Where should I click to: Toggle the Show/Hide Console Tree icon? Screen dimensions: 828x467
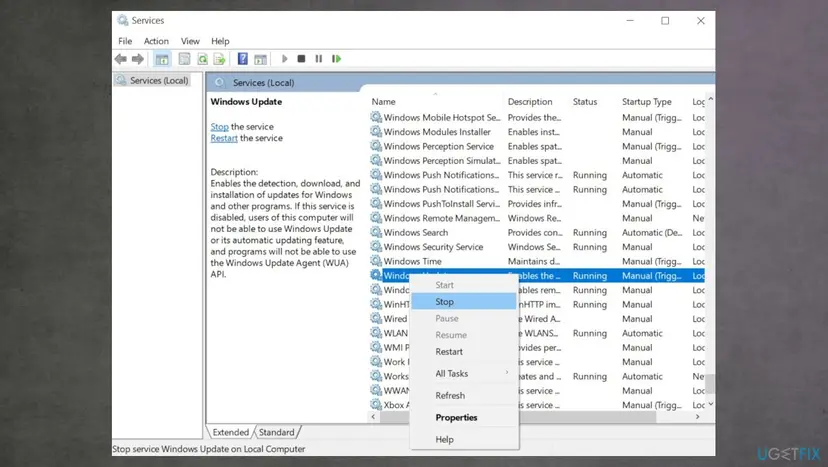click(x=162, y=59)
